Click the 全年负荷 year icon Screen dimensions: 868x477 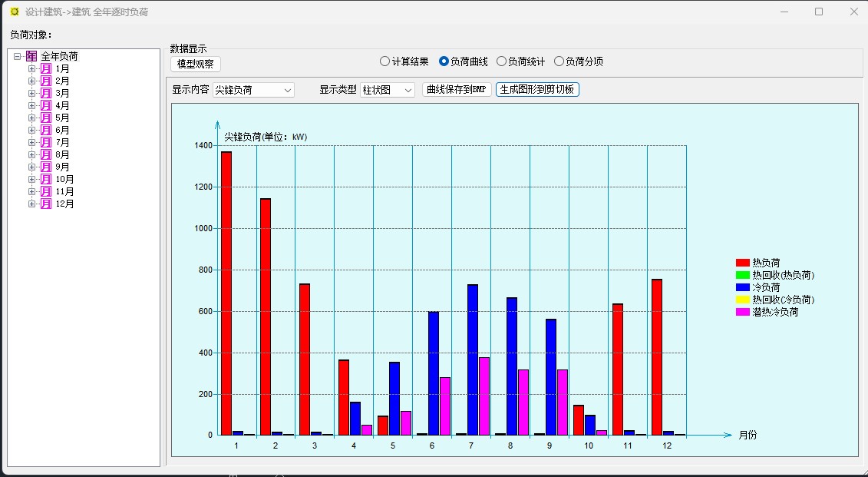31,56
